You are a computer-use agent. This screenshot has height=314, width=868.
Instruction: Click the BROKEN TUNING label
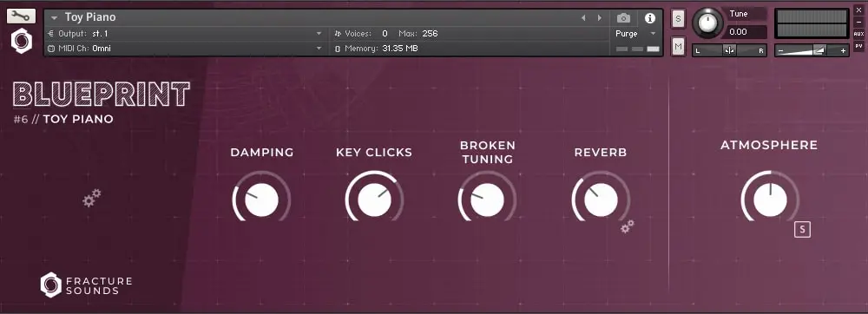488,152
